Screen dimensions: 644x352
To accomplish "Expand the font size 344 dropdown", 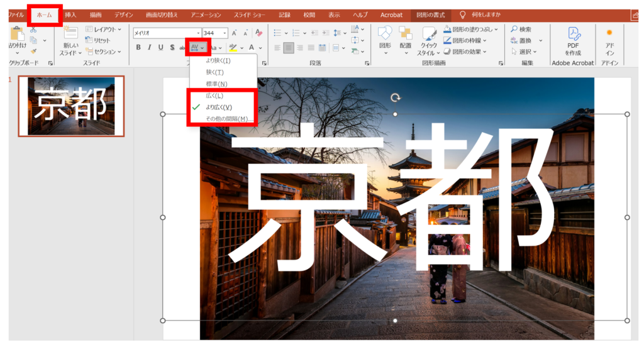I will (225, 33).
